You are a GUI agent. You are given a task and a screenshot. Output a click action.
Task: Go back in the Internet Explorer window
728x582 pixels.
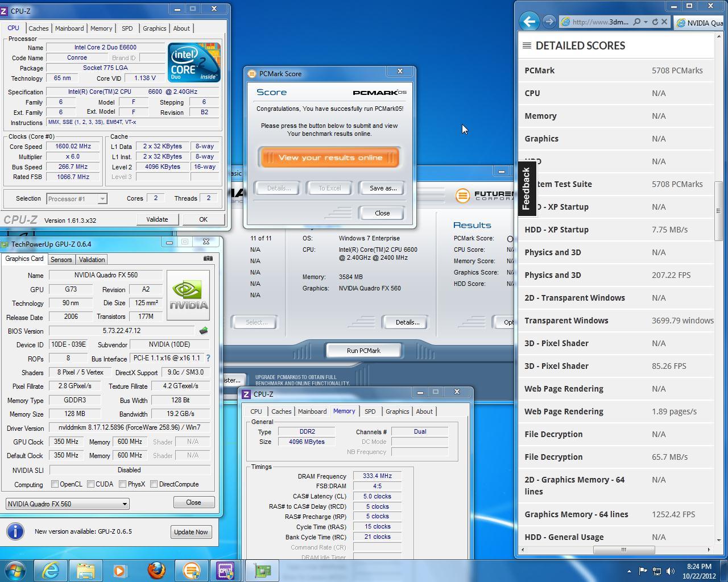tap(529, 22)
